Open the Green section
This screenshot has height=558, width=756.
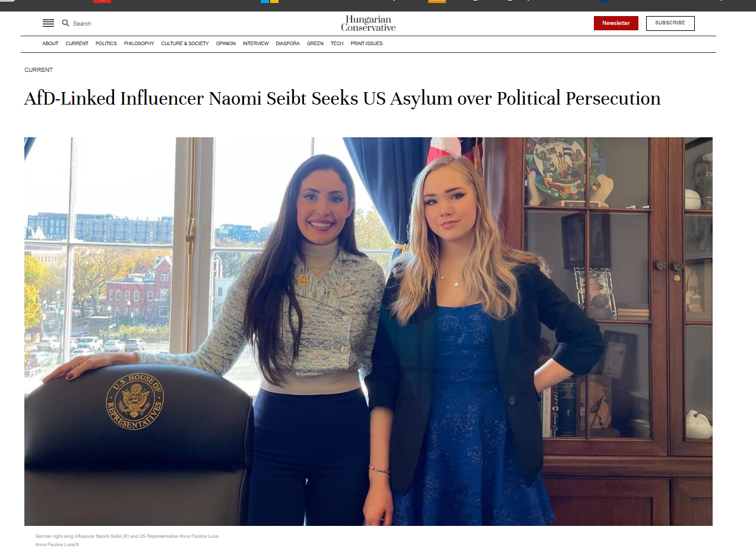pos(315,43)
